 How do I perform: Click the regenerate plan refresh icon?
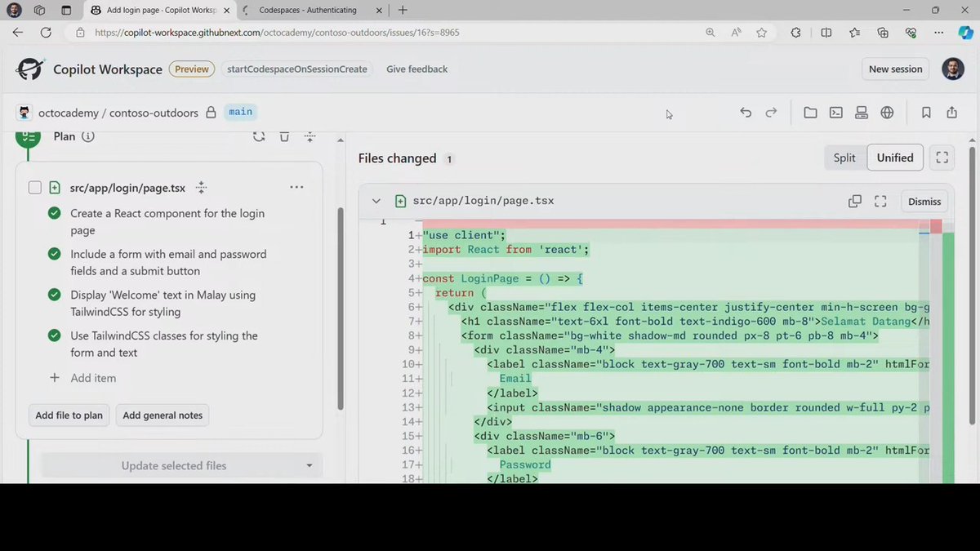pyautogui.click(x=259, y=136)
